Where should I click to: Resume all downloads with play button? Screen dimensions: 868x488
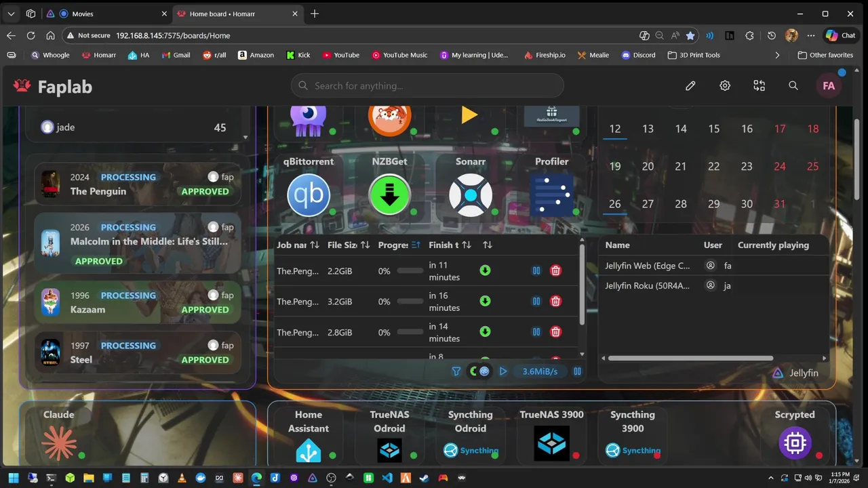[503, 371]
